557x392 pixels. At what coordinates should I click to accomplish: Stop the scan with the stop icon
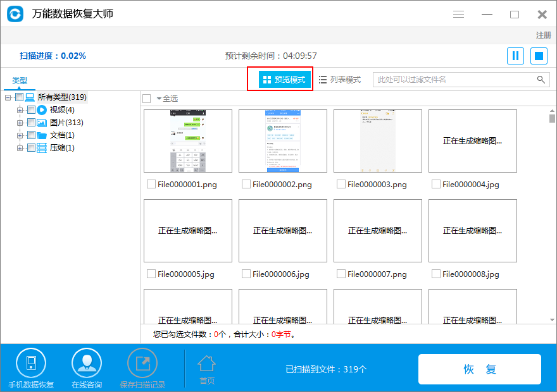tap(539, 56)
